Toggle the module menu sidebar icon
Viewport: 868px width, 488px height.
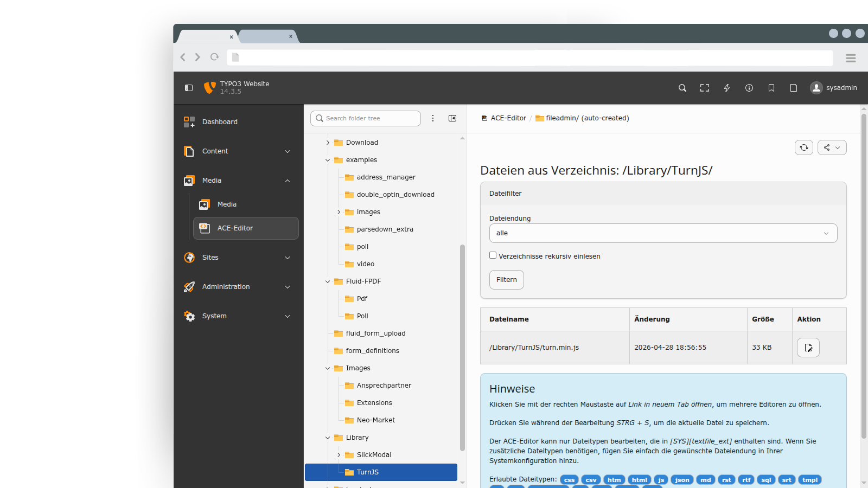pyautogui.click(x=189, y=88)
